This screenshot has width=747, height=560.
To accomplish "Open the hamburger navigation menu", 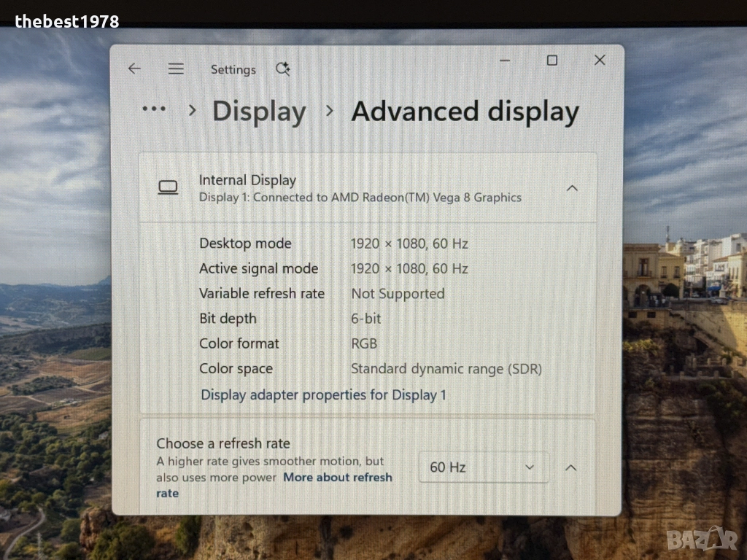I will 176,69.
